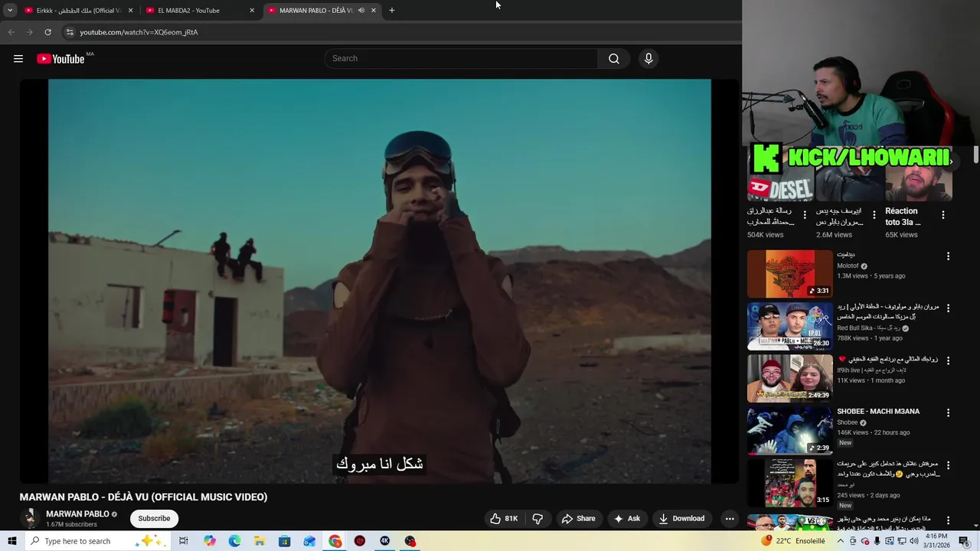Screen dimensions: 980x551
Task: Reload the current page
Action: pos(47,32)
